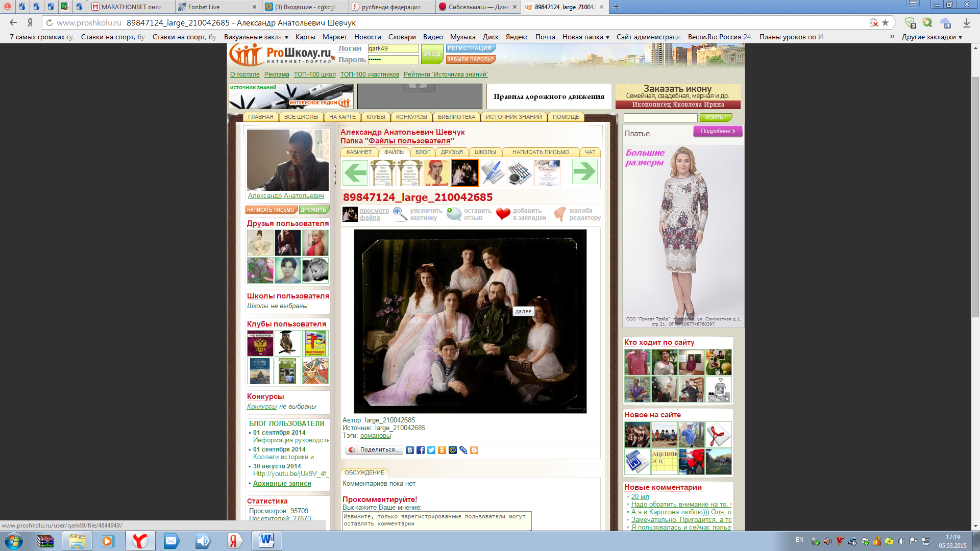Click the red heart 'добавить в закладки' icon
This screenshot has height=551, width=980.
tap(503, 214)
